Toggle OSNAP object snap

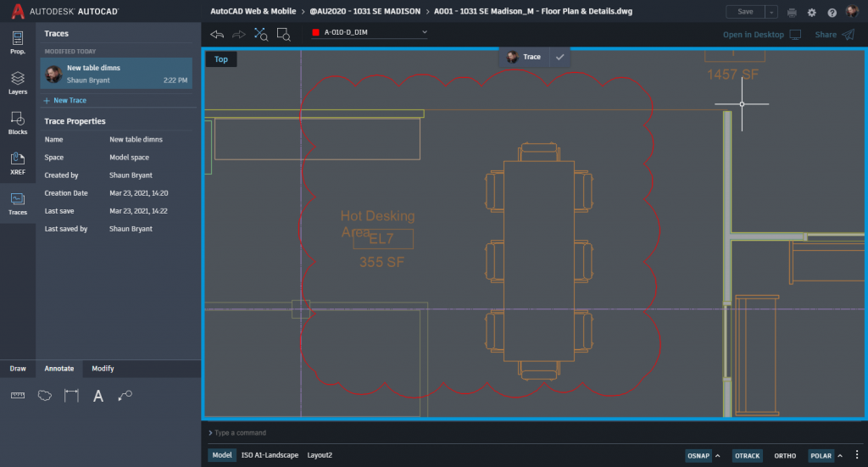pos(698,455)
